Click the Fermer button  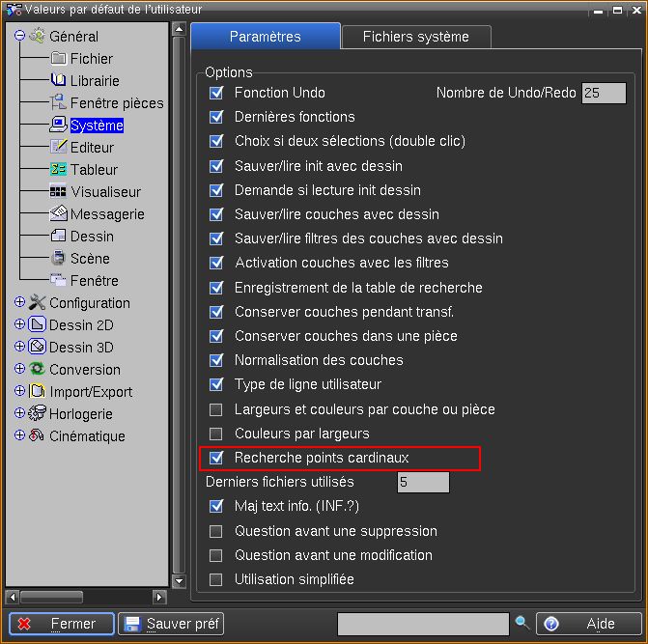[62, 624]
